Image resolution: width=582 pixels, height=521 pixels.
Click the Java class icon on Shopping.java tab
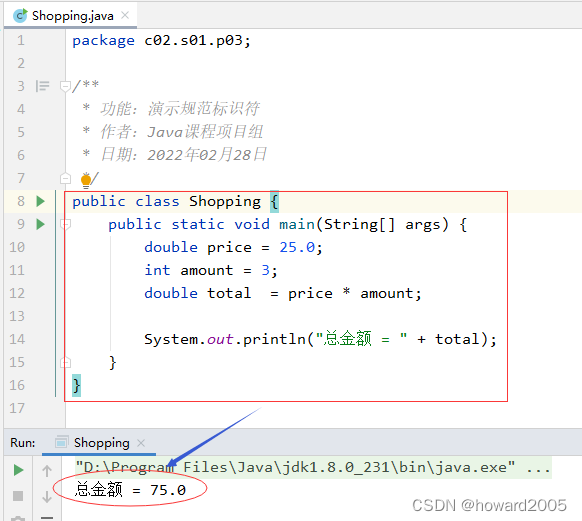(20, 16)
